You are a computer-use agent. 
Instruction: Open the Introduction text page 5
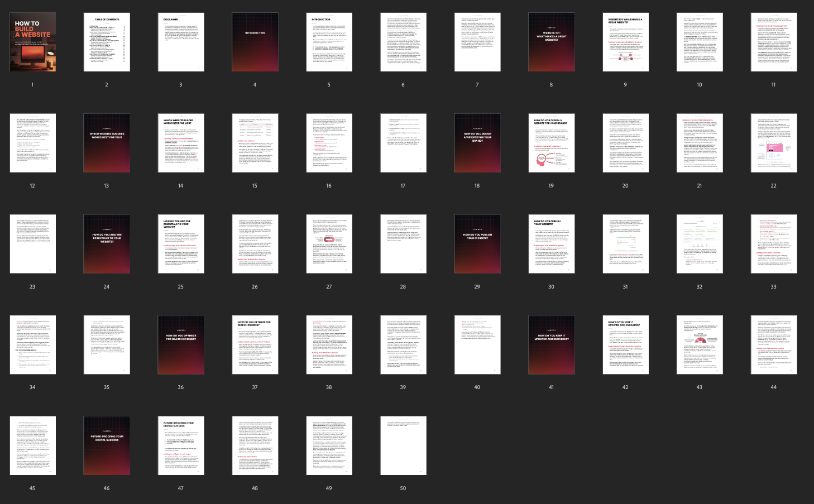coord(329,42)
